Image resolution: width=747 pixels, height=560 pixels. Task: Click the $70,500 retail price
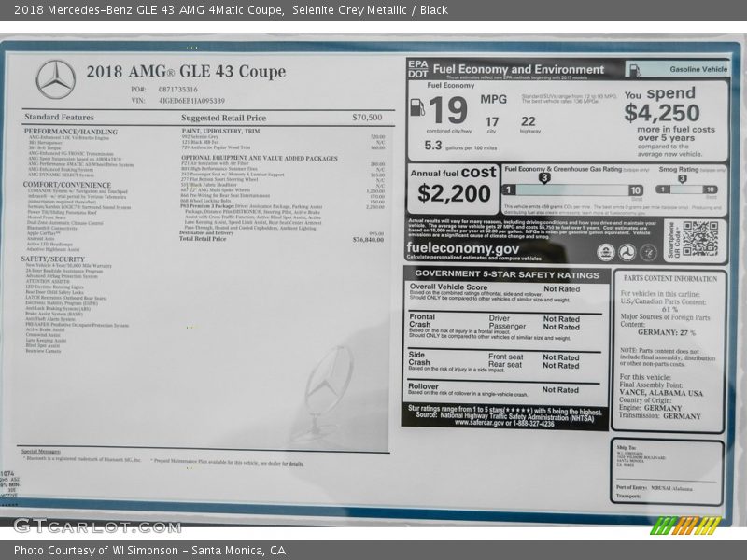point(367,118)
